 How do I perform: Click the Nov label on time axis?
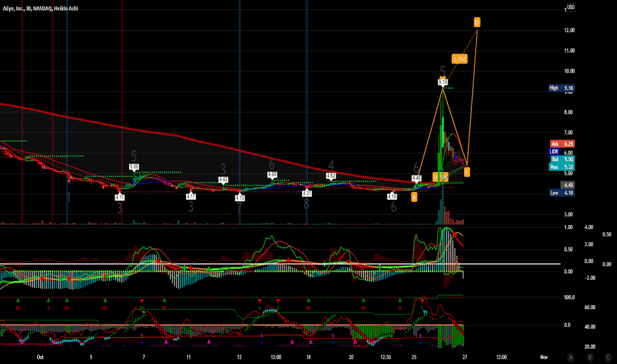(x=544, y=357)
